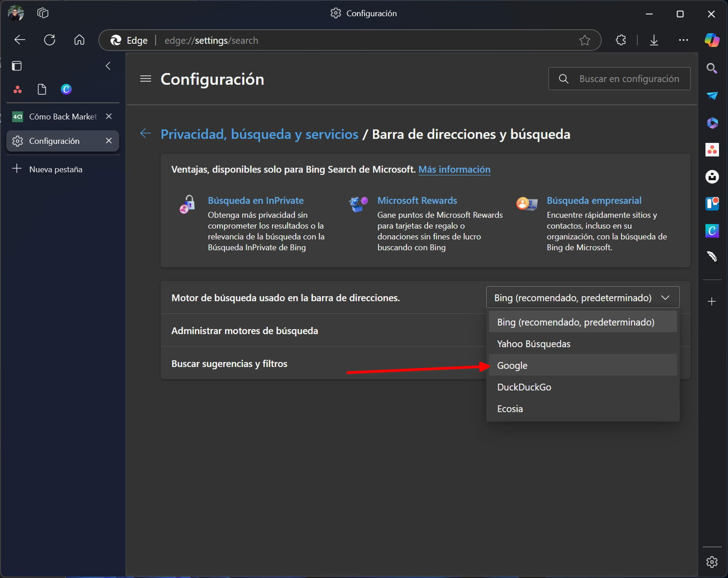Open the white robot face sidebar icon

click(x=712, y=177)
